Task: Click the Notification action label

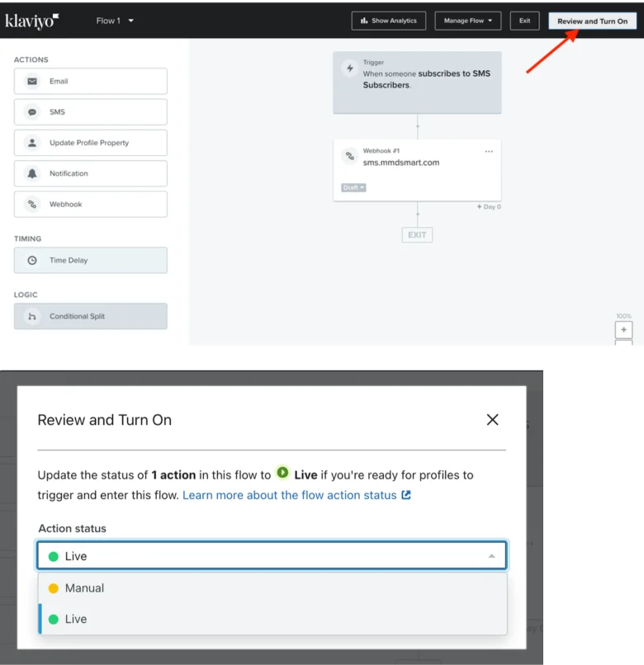Action: point(69,173)
